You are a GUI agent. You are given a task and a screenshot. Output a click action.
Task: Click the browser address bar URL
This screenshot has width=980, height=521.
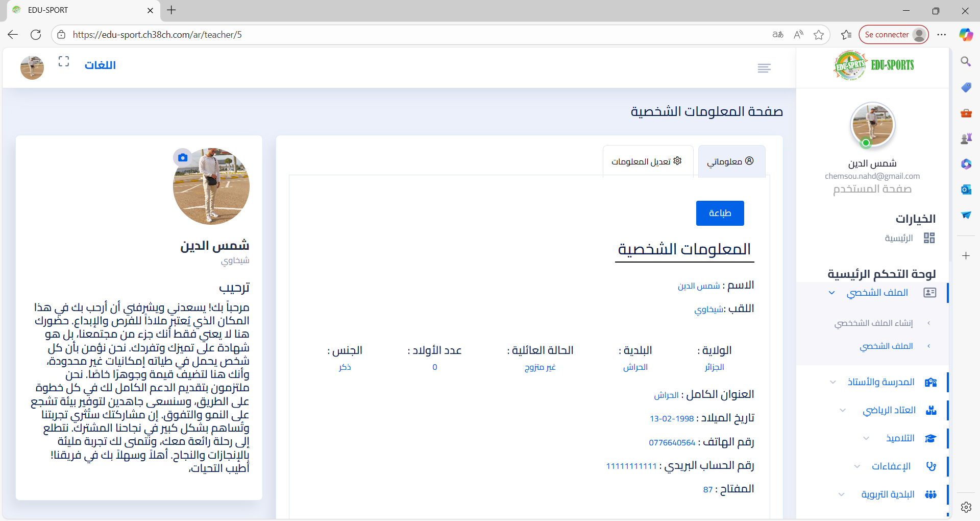pyautogui.click(x=157, y=35)
